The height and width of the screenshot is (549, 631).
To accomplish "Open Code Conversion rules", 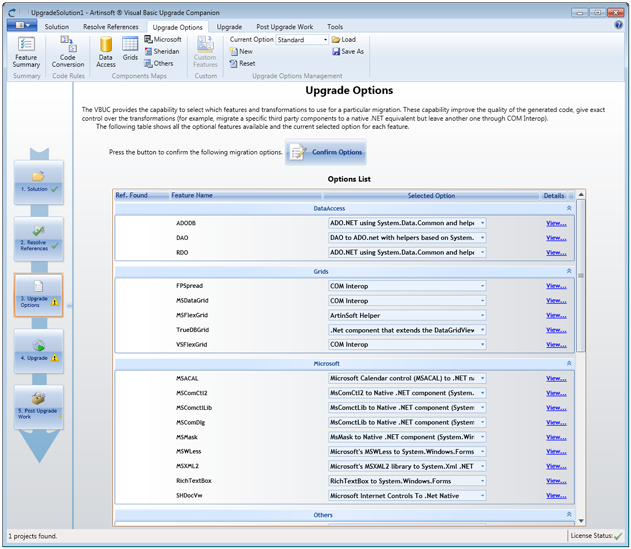I will pyautogui.click(x=68, y=52).
